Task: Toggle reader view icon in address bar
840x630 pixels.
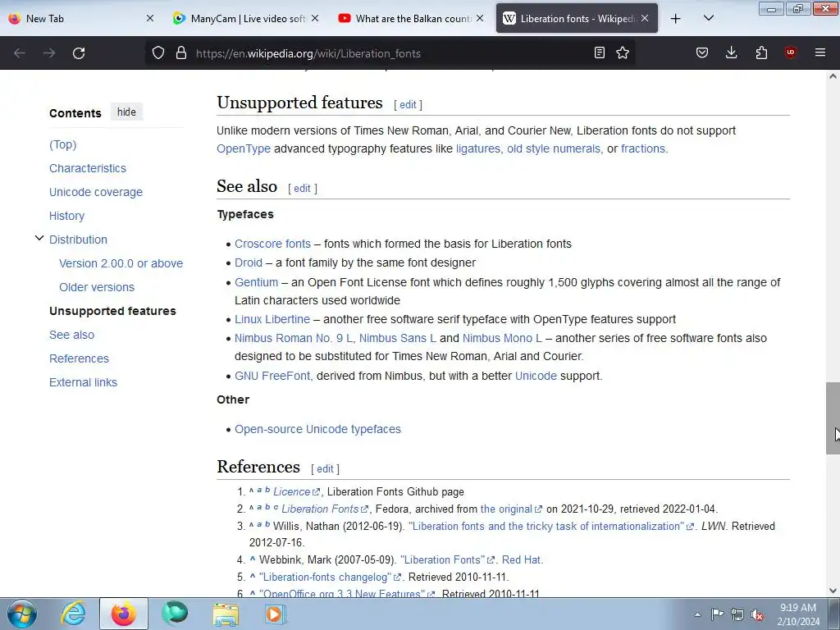Action: 600,52
